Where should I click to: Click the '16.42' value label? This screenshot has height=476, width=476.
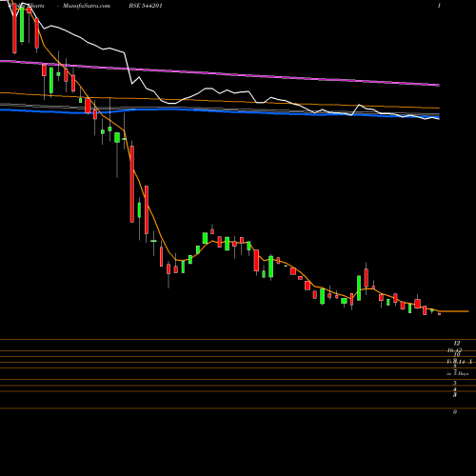pos(454,350)
